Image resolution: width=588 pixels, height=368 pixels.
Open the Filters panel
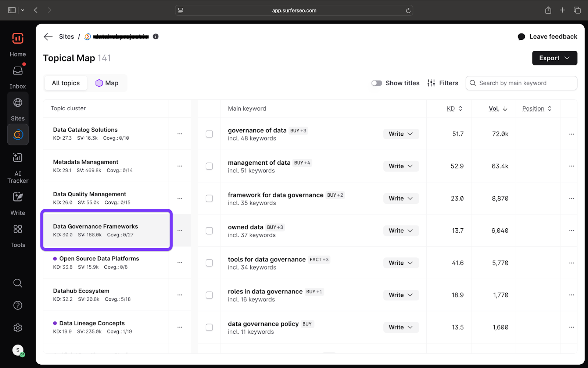(x=443, y=83)
